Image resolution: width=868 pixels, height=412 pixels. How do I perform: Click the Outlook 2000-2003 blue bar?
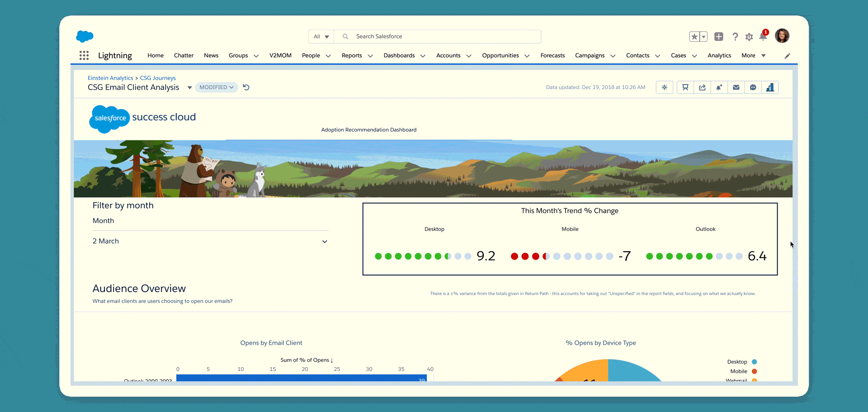[x=302, y=378]
